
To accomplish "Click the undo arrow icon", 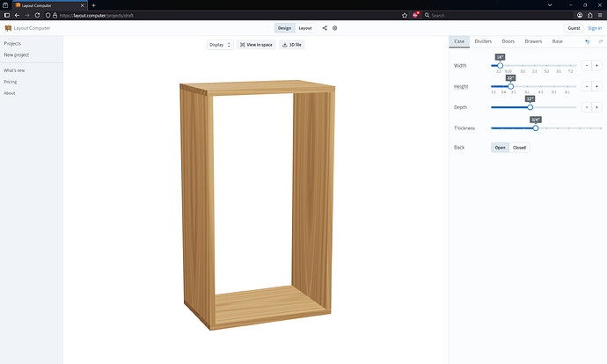I will click(x=588, y=41).
